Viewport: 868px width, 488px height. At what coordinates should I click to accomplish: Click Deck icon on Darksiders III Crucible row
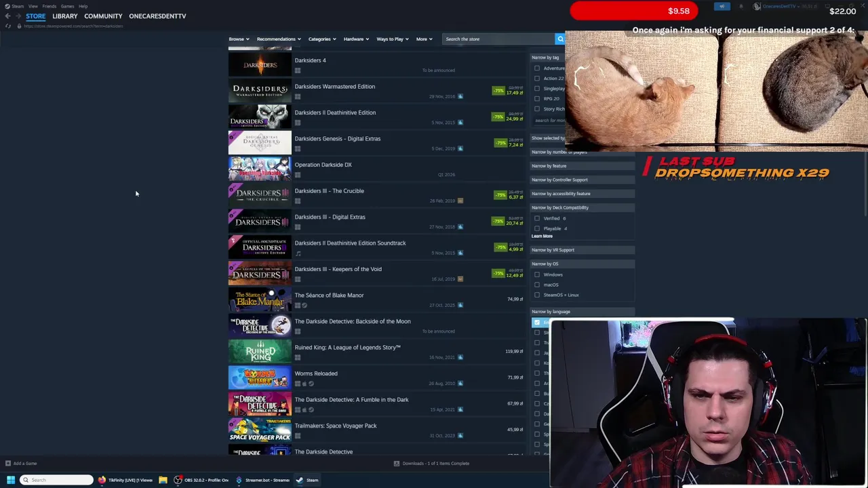point(460,201)
